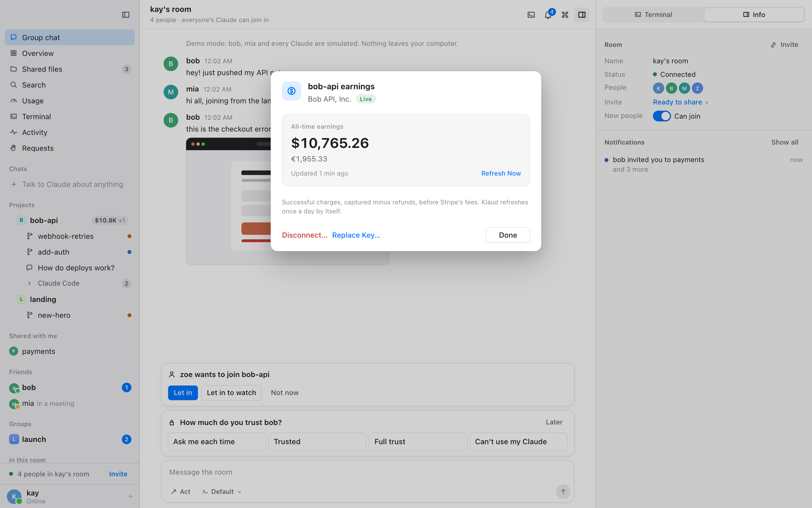This screenshot has height=508, width=812.
Task: Open the command shortcuts icon
Action: click(x=565, y=15)
